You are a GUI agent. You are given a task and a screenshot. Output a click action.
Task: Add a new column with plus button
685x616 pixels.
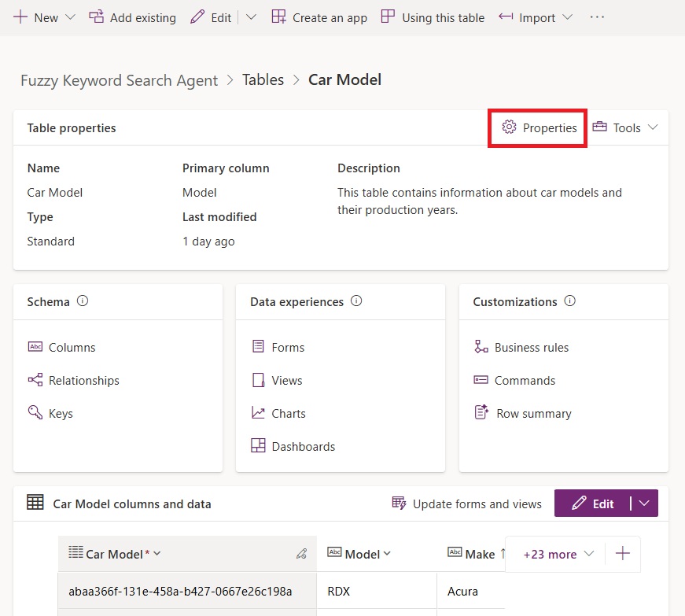tap(623, 554)
